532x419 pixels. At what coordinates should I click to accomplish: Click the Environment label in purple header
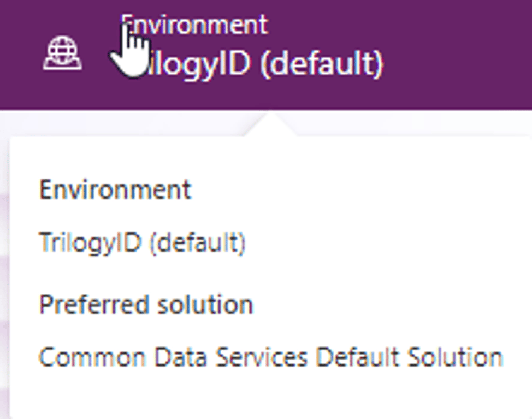[195, 24]
